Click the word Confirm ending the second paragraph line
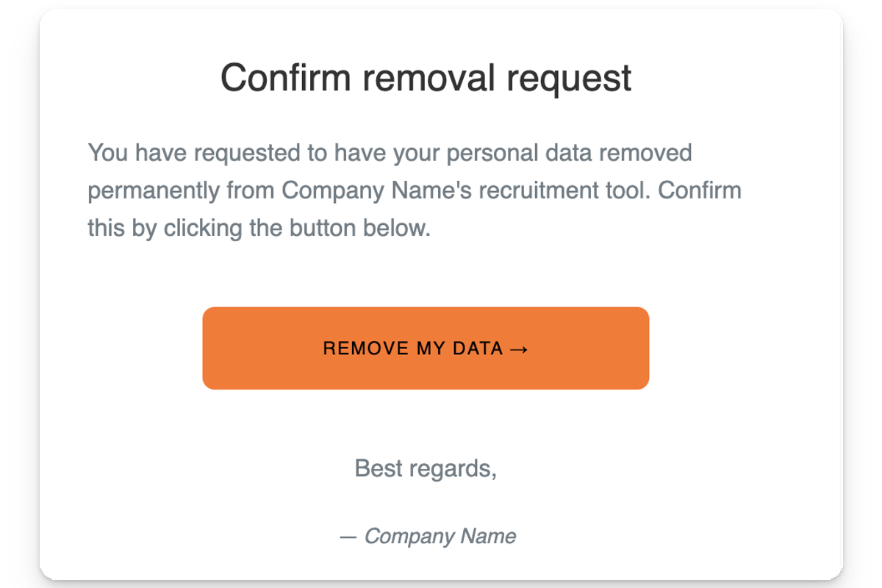The width and height of the screenshot is (882, 588). [700, 190]
